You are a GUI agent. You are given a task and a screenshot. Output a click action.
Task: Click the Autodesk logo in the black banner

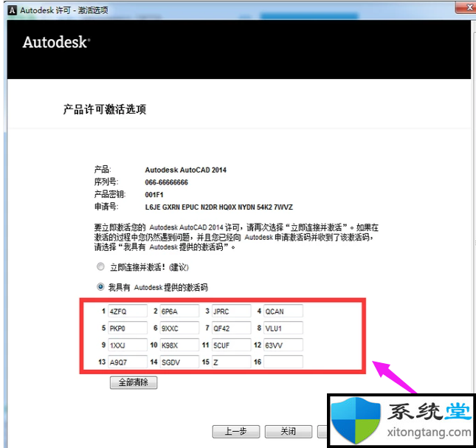coord(56,42)
